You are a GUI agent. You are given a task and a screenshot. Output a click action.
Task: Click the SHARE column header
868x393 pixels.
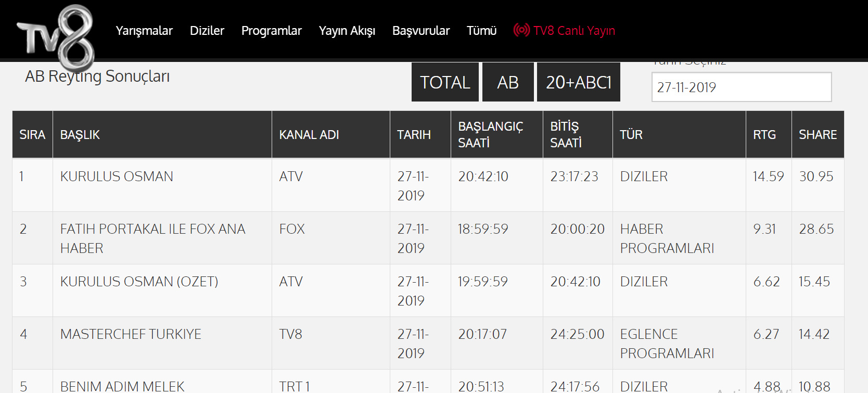(818, 135)
